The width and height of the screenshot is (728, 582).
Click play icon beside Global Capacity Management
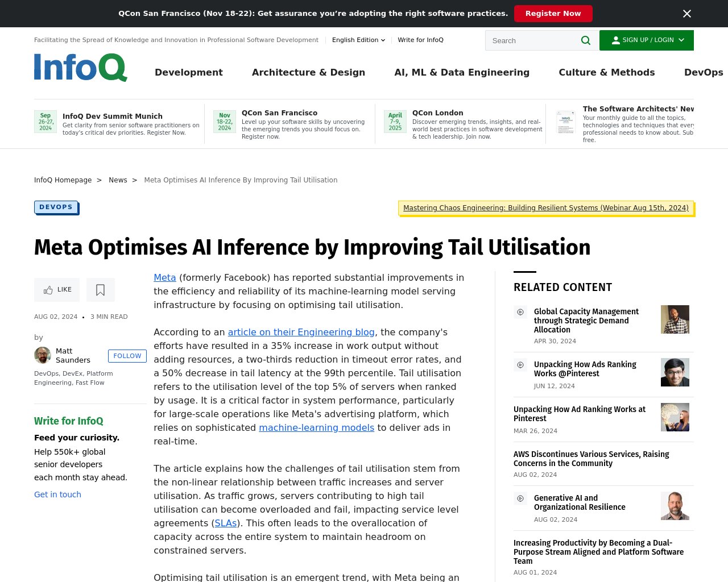[x=520, y=312]
